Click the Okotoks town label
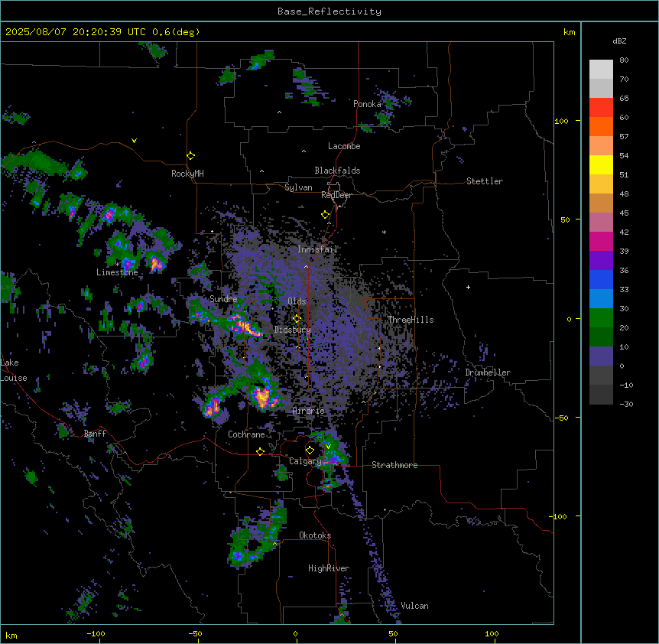659x644 pixels. pos(315,535)
